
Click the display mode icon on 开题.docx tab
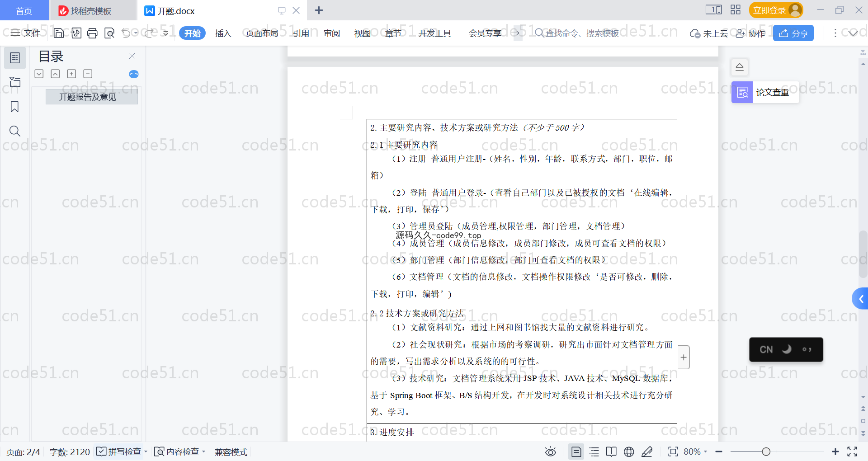[x=282, y=10]
